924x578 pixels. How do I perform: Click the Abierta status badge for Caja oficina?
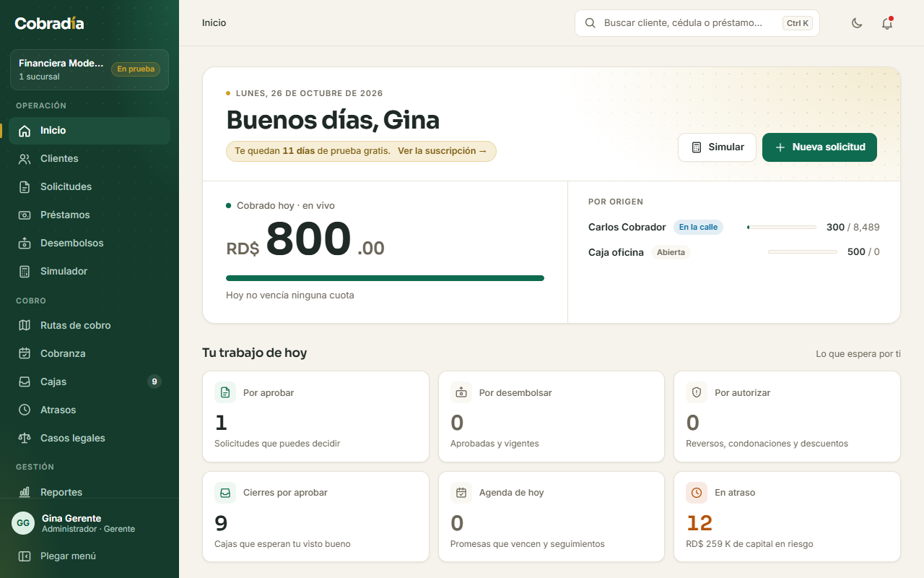(671, 253)
